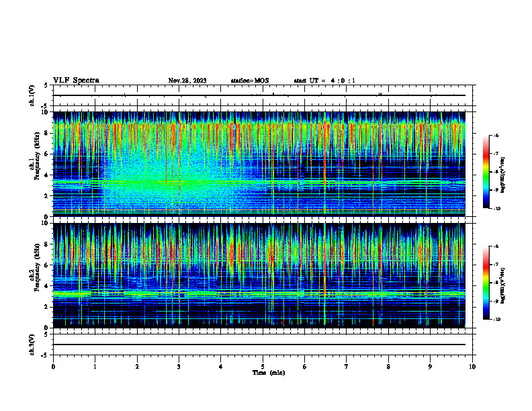Click the "Time (min)" axis title
The image size is (532, 411).
(x=269, y=373)
